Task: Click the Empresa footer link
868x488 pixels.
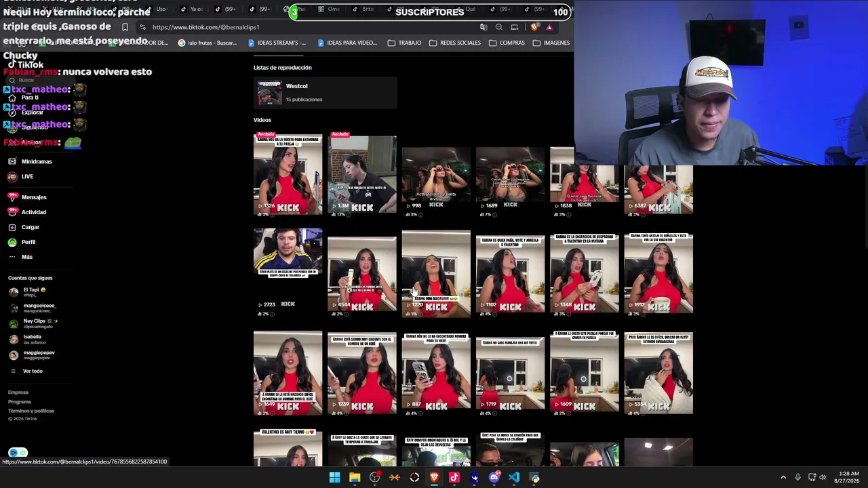Action: 18,392
